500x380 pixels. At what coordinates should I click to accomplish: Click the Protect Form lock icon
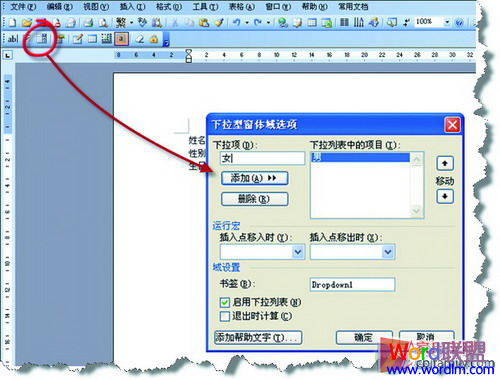tap(154, 39)
